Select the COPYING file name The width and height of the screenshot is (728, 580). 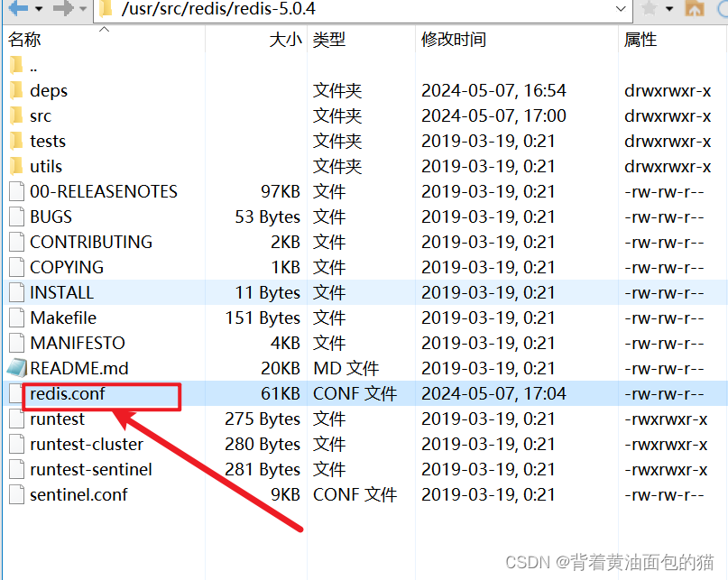(x=67, y=267)
